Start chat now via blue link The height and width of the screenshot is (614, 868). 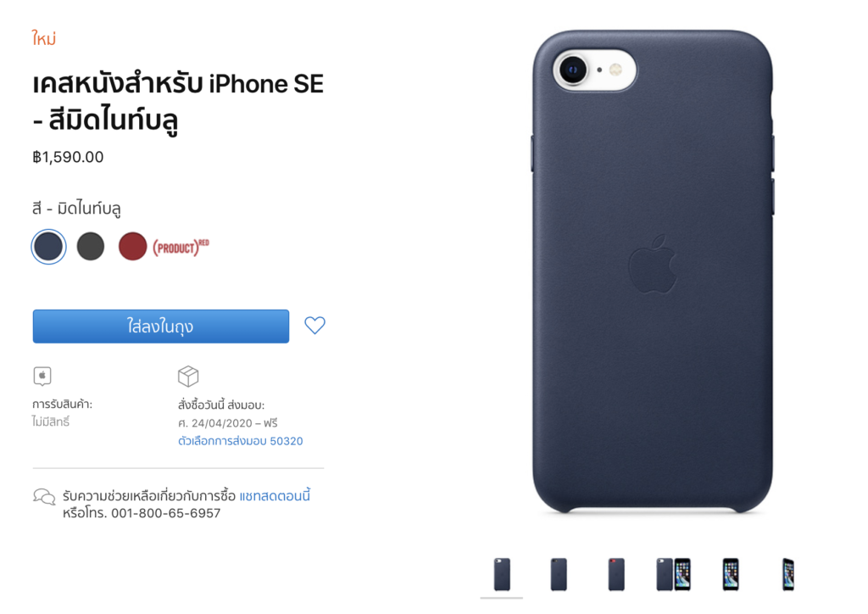coord(275,495)
